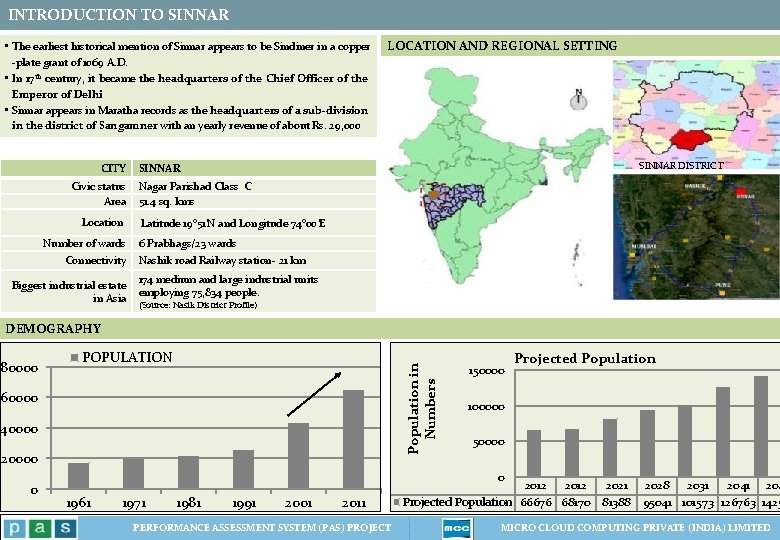Select the 1971 population bar
Viewport: 780px width, 540px height.
pos(133,473)
